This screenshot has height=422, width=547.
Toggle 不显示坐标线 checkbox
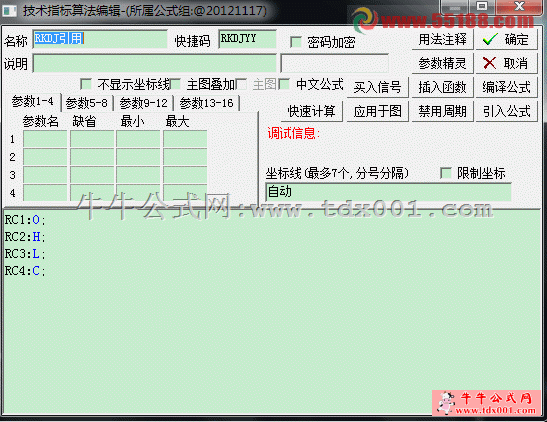point(86,84)
